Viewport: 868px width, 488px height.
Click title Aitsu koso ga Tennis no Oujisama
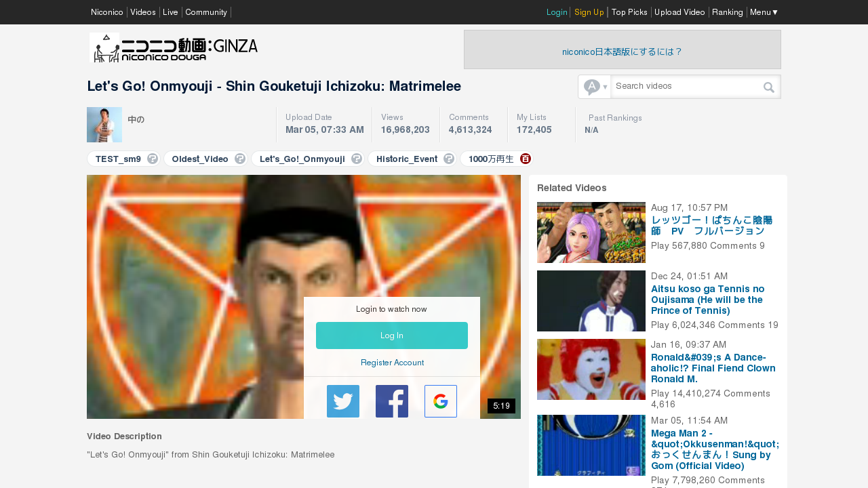coord(707,300)
